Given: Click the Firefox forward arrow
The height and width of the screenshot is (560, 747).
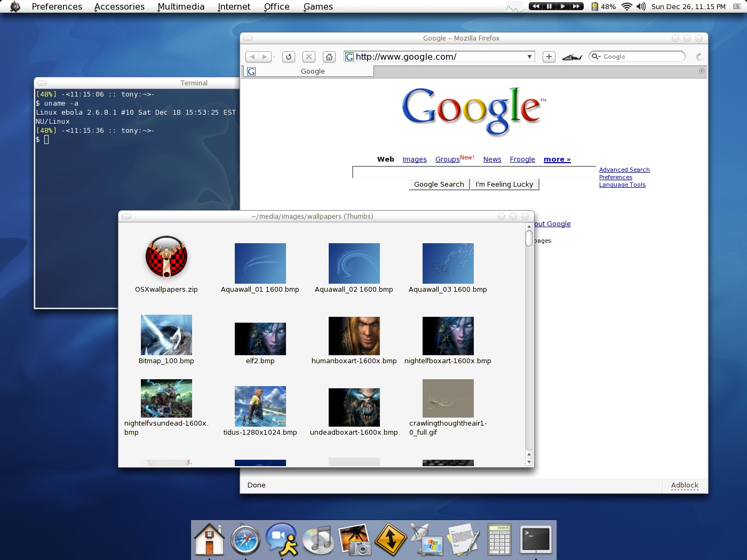Looking at the screenshot, I should click(x=265, y=57).
